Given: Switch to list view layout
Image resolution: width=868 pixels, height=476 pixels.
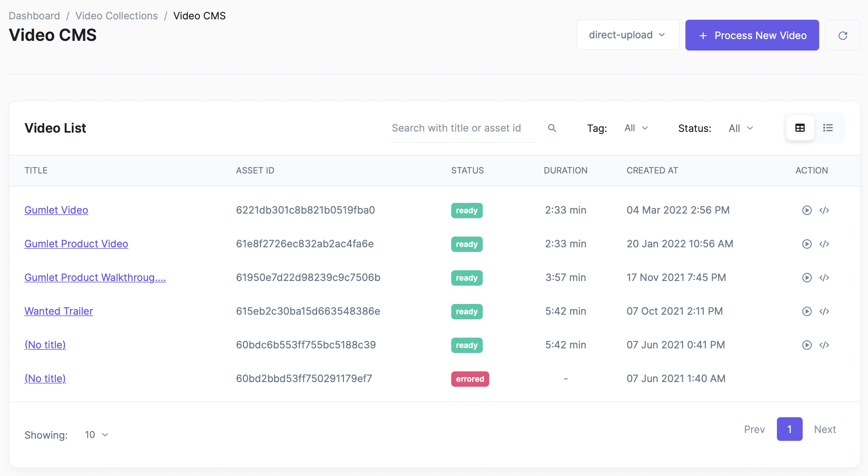Looking at the screenshot, I should (828, 128).
